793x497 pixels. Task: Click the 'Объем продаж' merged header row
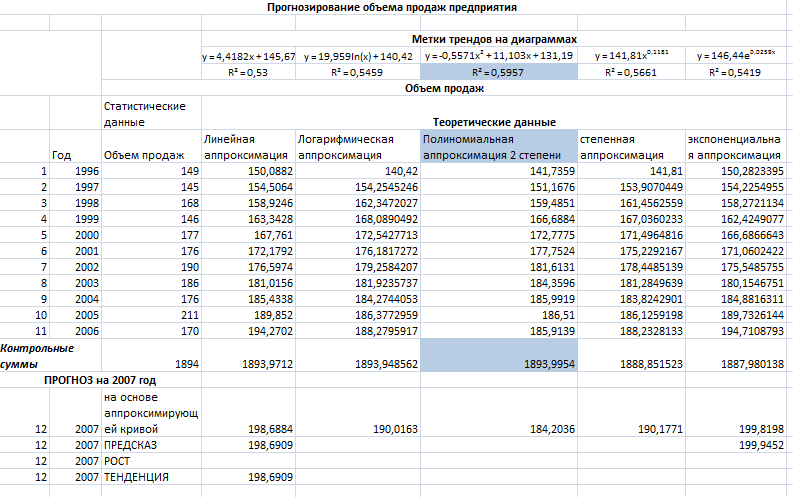444,88
